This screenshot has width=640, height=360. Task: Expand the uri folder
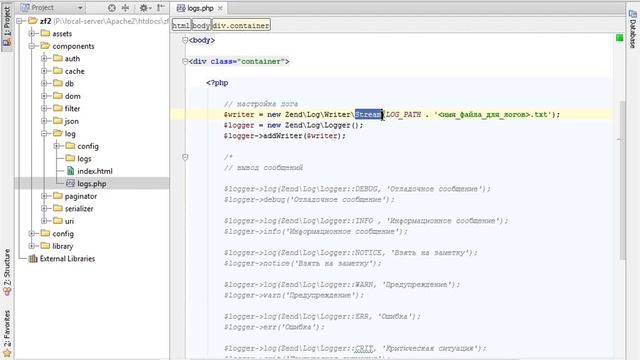44,221
